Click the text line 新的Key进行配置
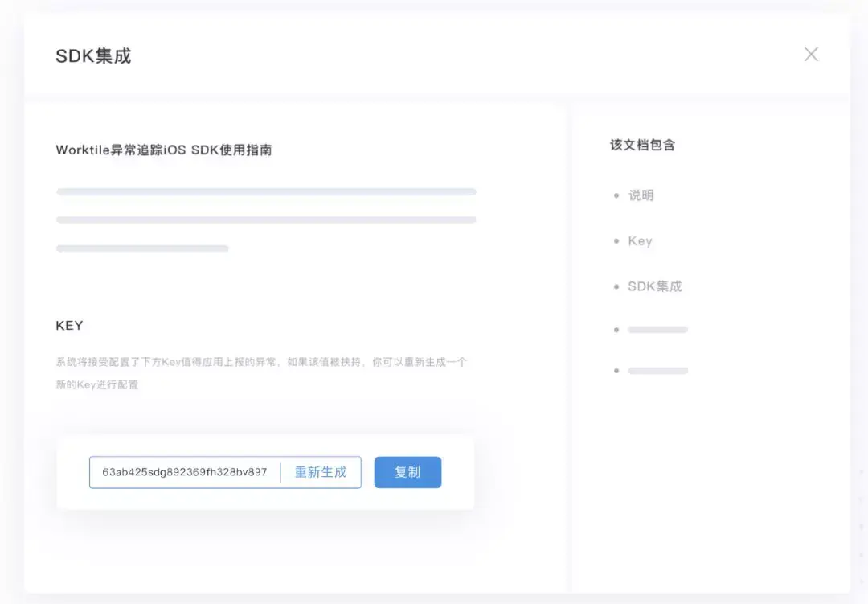The image size is (868, 604). (x=97, y=384)
